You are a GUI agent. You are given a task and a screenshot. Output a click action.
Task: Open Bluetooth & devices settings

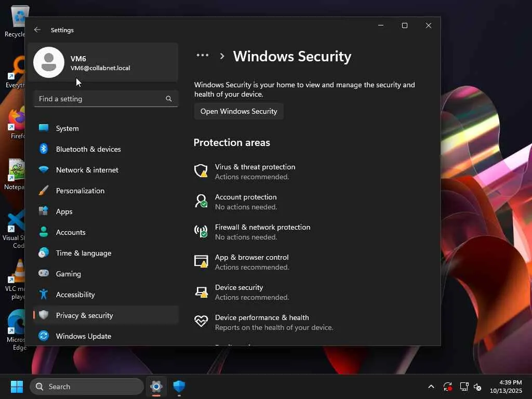pyautogui.click(x=106, y=149)
